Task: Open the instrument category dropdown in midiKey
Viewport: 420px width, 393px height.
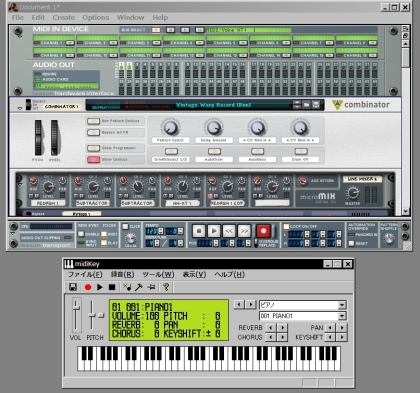Action: click(x=342, y=305)
